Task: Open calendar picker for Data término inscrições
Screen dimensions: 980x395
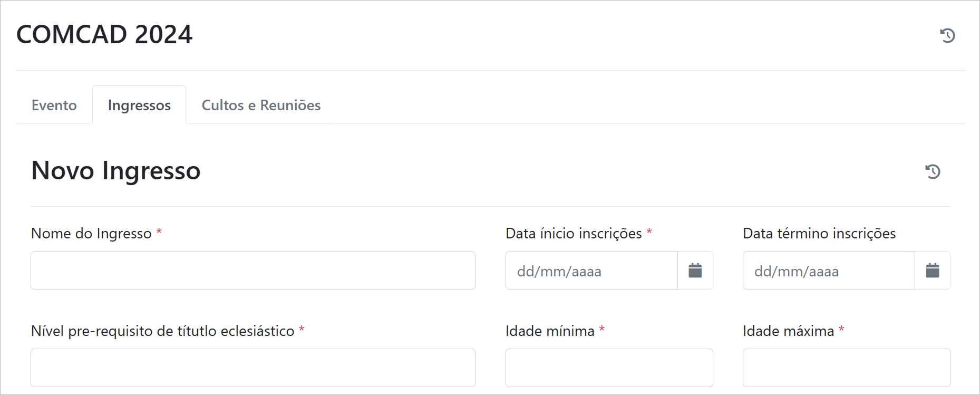Action: point(932,271)
